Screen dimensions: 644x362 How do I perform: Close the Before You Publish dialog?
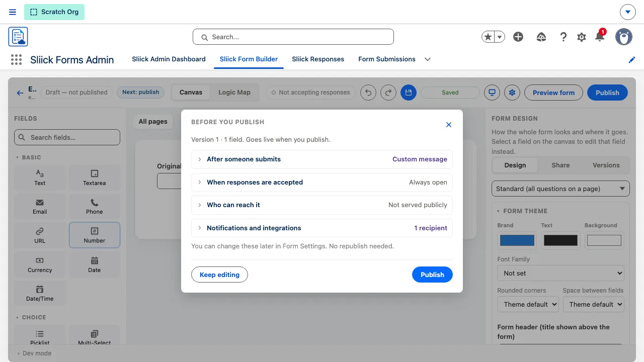[x=449, y=125]
